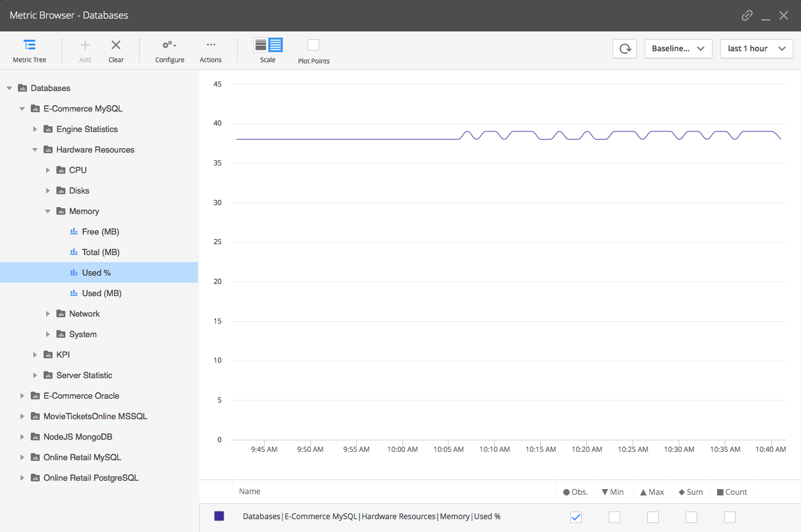Select the MovieTicketsOnline MSSQL database
Viewport: 801px width, 532px height.
[95, 416]
